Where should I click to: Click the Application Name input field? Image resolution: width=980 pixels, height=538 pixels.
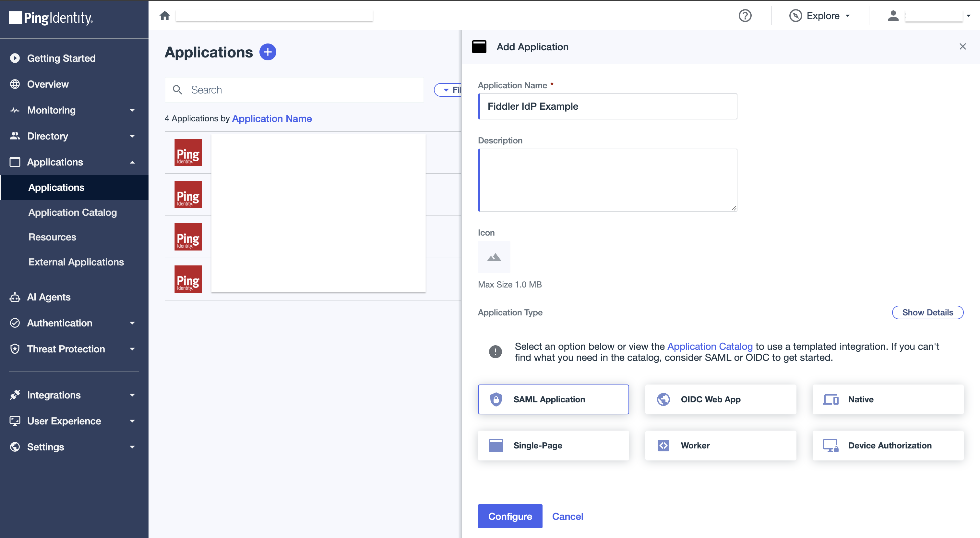click(607, 106)
